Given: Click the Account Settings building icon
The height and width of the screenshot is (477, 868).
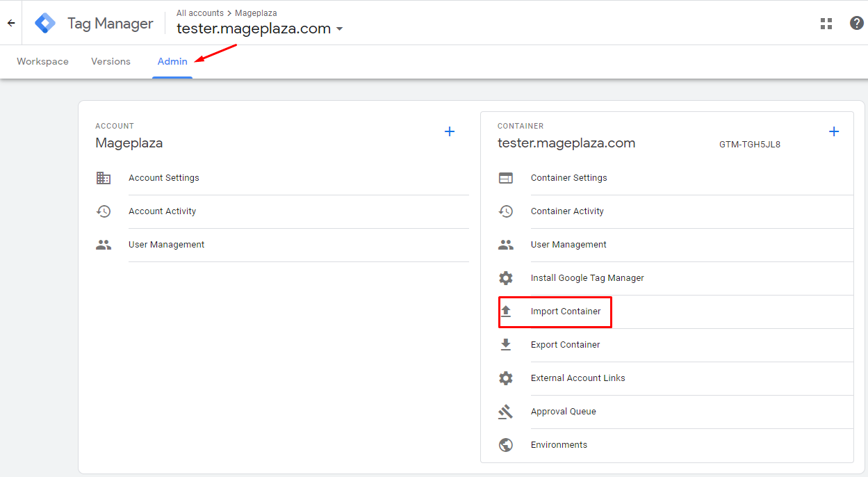Looking at the screenshot, I should coord(104,178).
